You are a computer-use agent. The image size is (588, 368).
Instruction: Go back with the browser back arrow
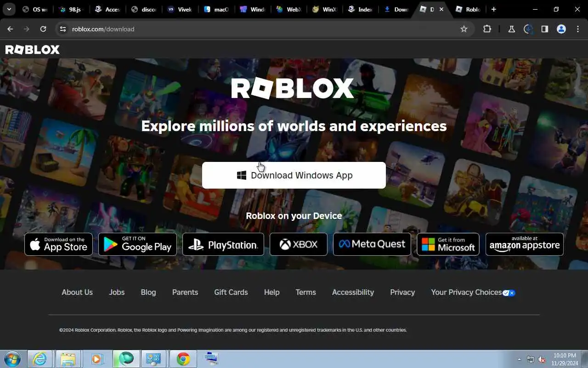10,29
